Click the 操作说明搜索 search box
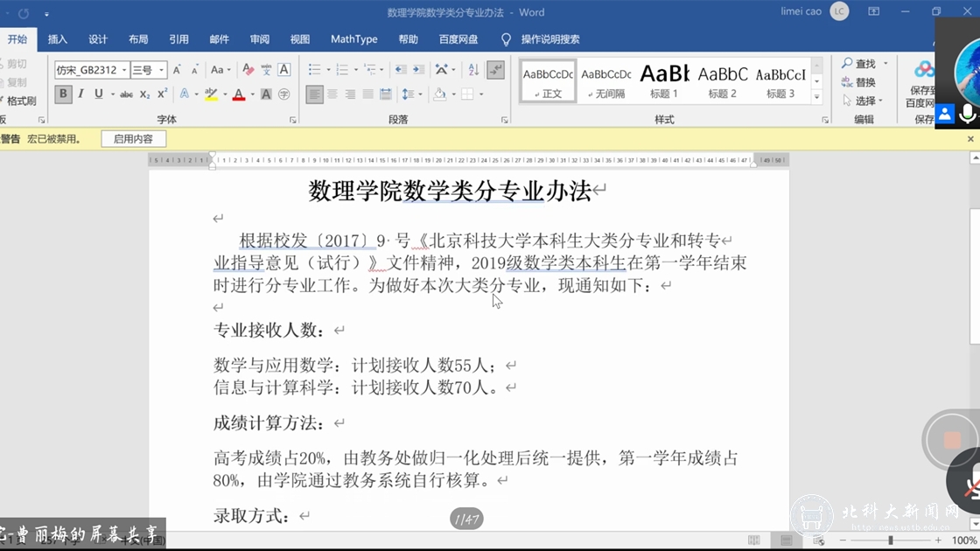 coord(549,39)
